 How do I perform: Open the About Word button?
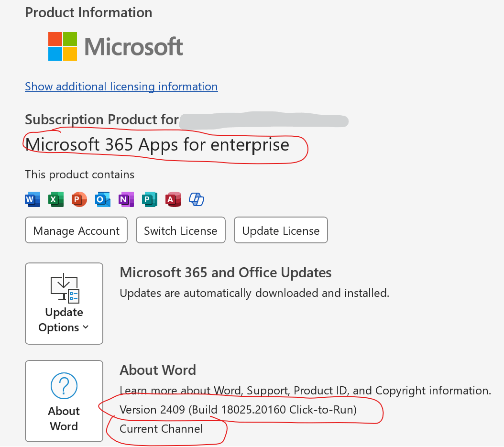(x=64, y=401)
